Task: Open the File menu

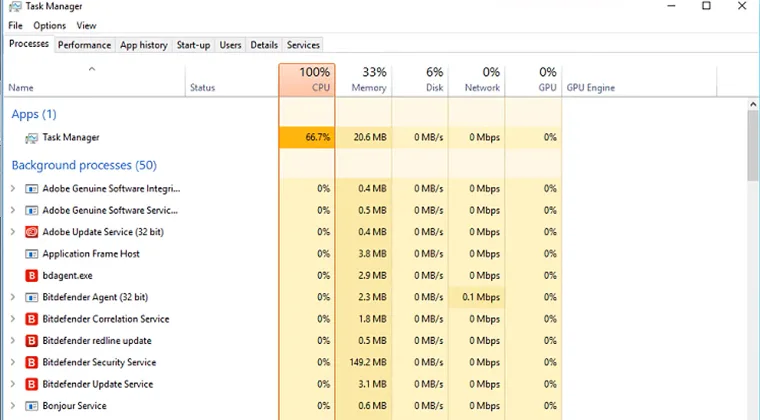Action: (16, 26)
